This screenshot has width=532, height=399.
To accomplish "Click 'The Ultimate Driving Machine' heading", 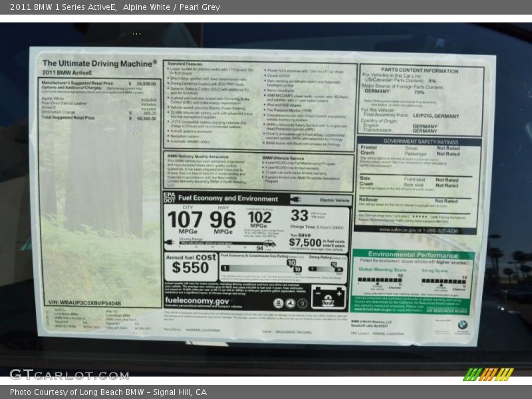I will pyautogui.click(x=100, y=63).
